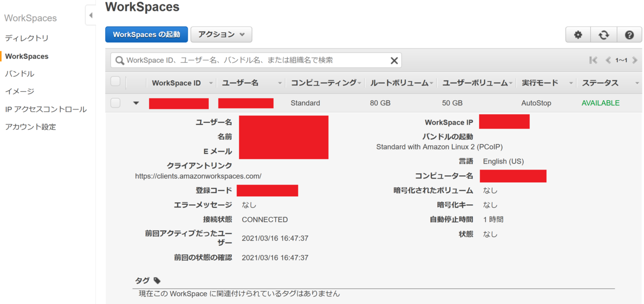Open the help question mark icon

[630, 35]
